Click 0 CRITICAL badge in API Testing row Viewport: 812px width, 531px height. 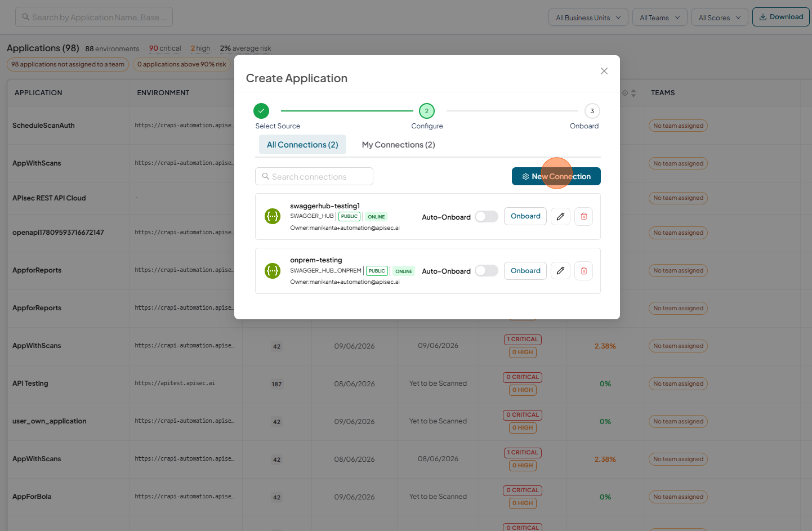523,377
